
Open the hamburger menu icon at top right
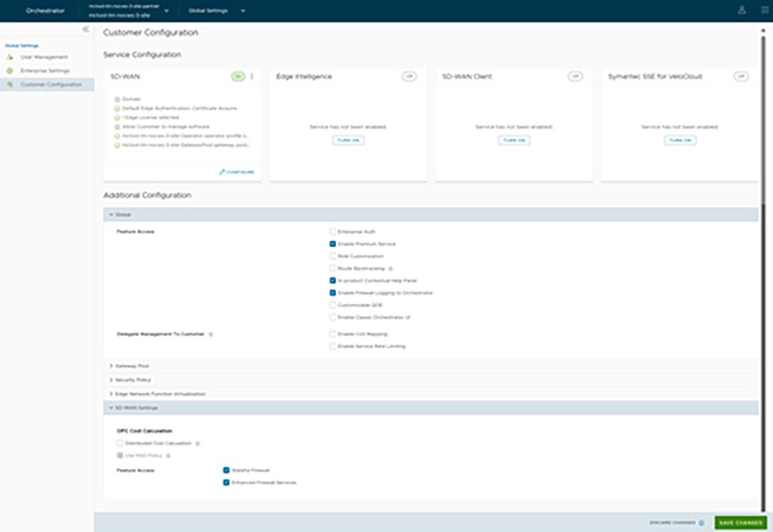763,10
